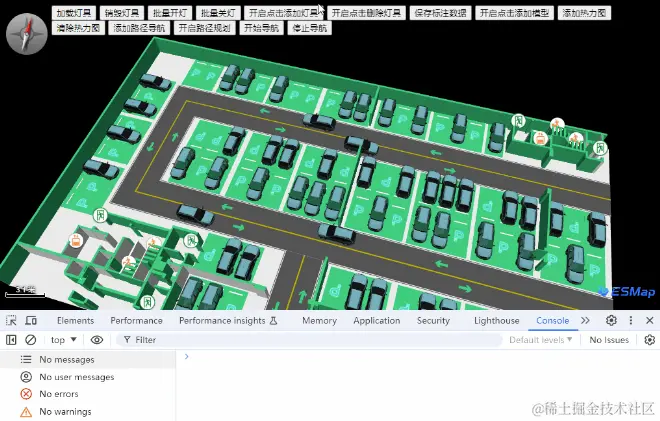The width and height of the screenshot is (660, 421).
Task: Click the exit marker at the far right map edge
Action: click(600, 148)
